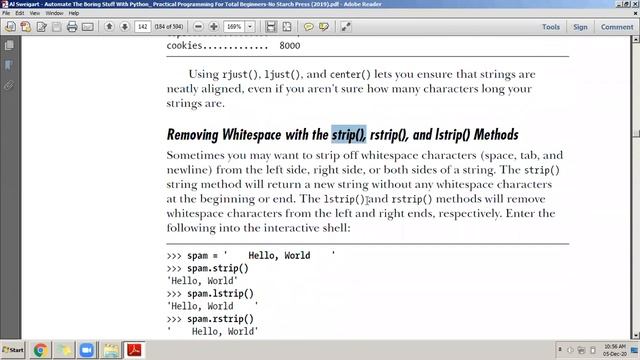640x360 pixels.
Task: Click the Convert to PDF toolbar icon
Action: [x=10, y=27]
